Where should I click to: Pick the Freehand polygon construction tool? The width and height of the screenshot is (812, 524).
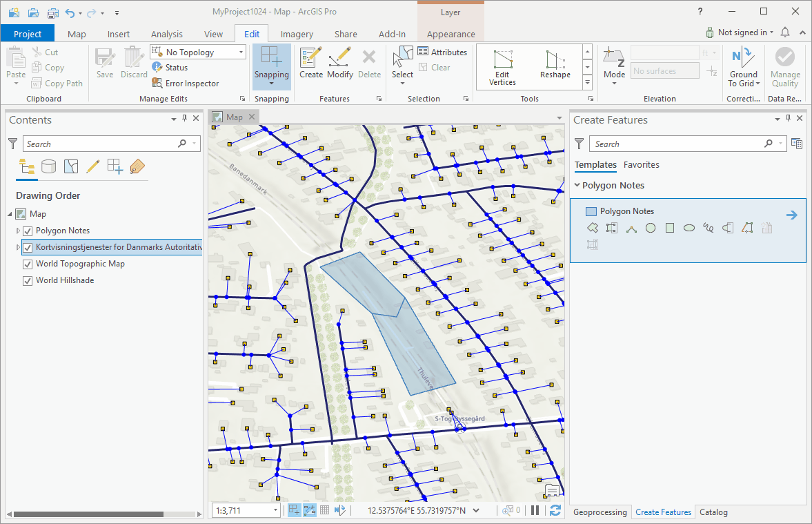pos(708,229)
